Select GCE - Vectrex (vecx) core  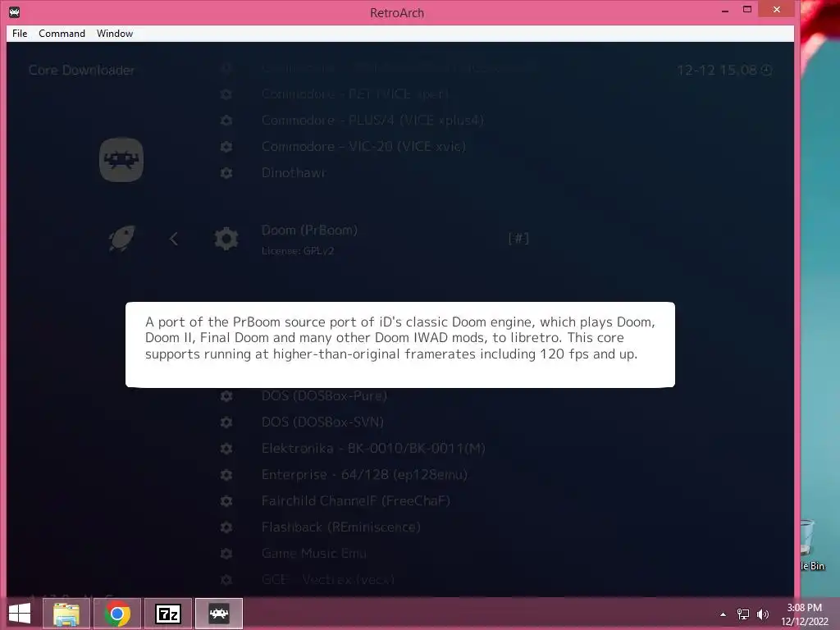328,580
